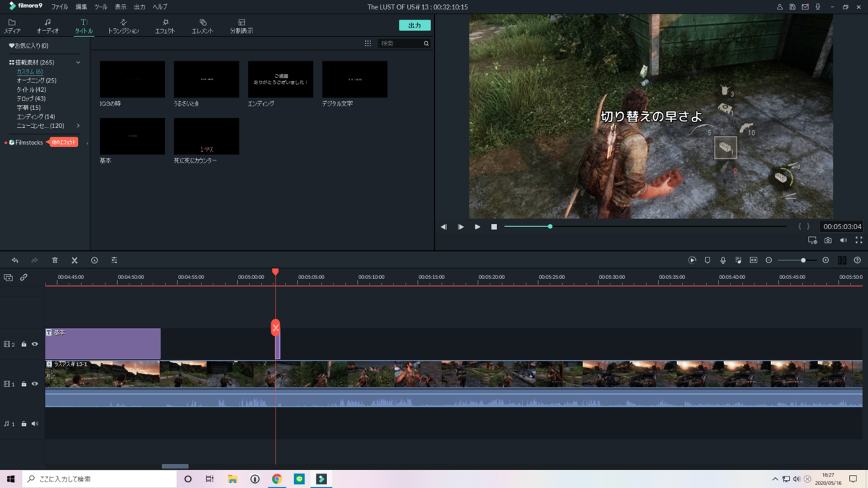Adjust preview volume with the speaker icon

point(843,240)
